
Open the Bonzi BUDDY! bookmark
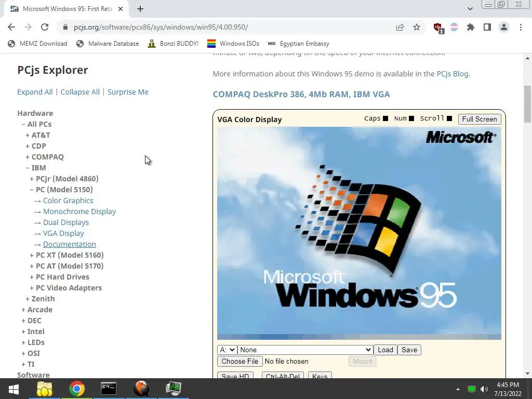coord(173,44)
